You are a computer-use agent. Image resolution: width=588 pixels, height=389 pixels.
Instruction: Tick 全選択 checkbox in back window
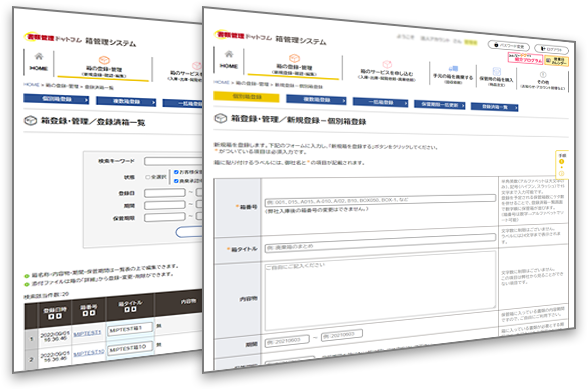click(147, 177)
